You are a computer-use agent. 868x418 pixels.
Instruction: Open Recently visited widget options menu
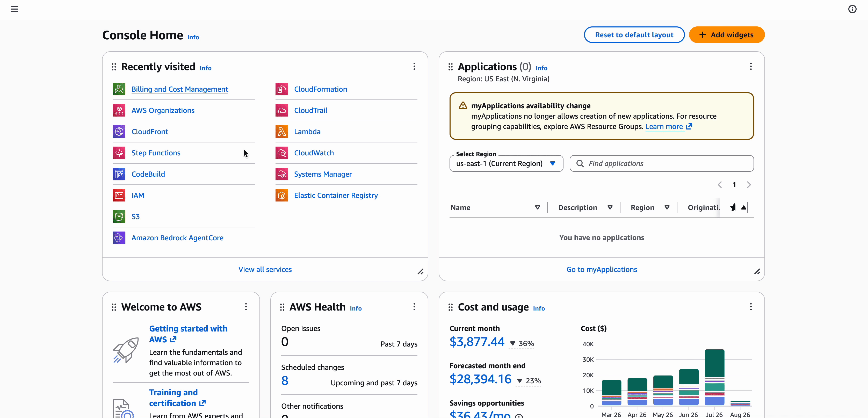414,66
